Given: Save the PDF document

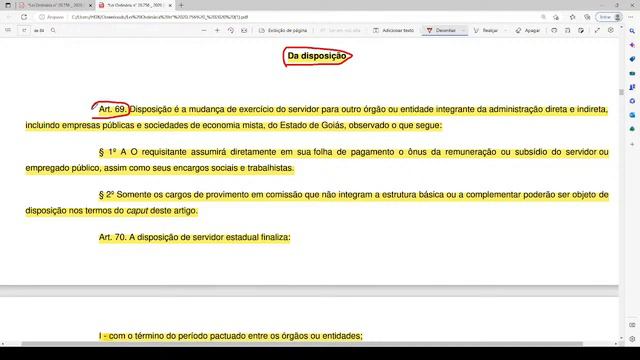Looking at the screenshot, I should (567, 30).
